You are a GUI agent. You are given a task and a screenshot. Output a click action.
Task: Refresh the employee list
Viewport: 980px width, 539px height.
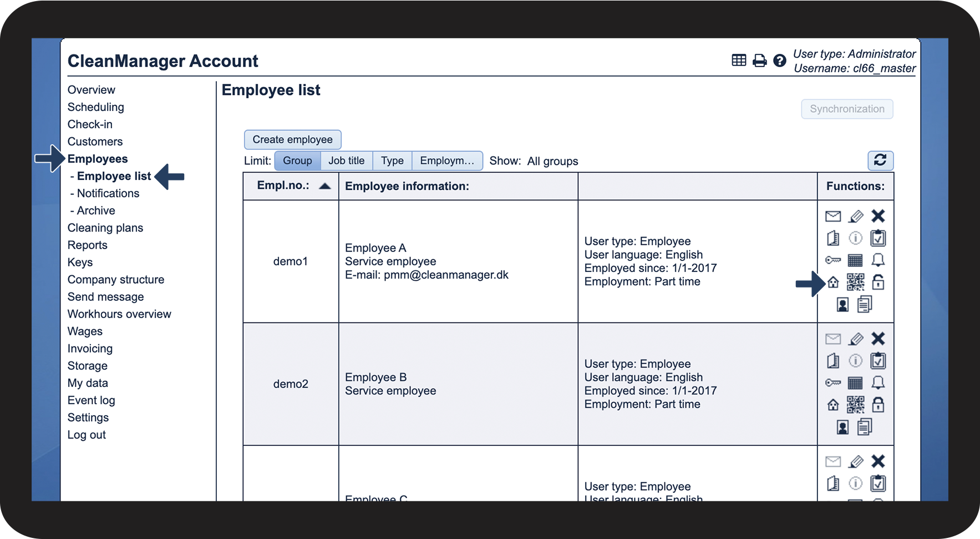[880, 160]
